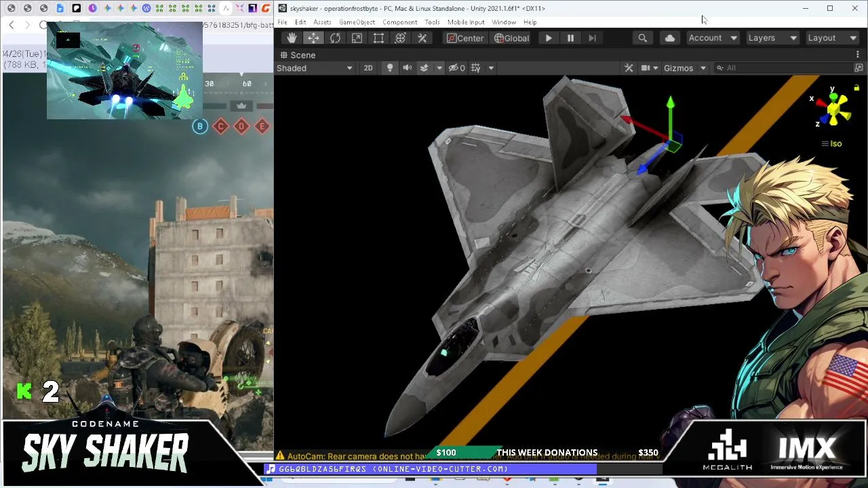The image size is (868, 488).
Task: Toggle Iso projection label
Action: 831,144
